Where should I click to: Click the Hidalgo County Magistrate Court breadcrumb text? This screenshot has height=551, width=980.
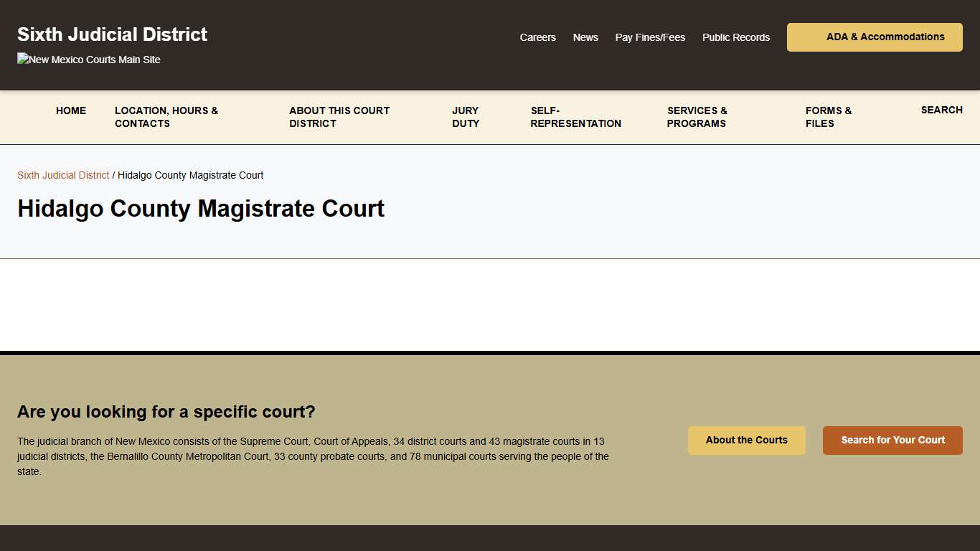[190, 175]
